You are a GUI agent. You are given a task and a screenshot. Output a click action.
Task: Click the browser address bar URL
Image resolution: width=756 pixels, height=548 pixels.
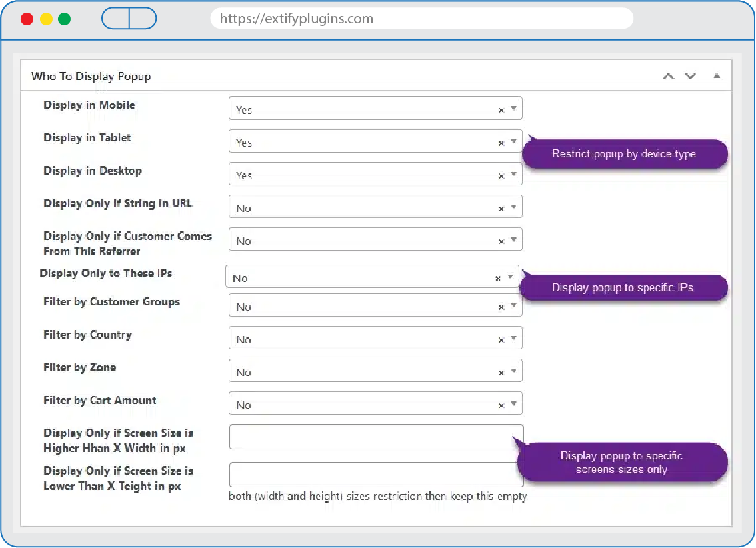(x=421, y=19)
